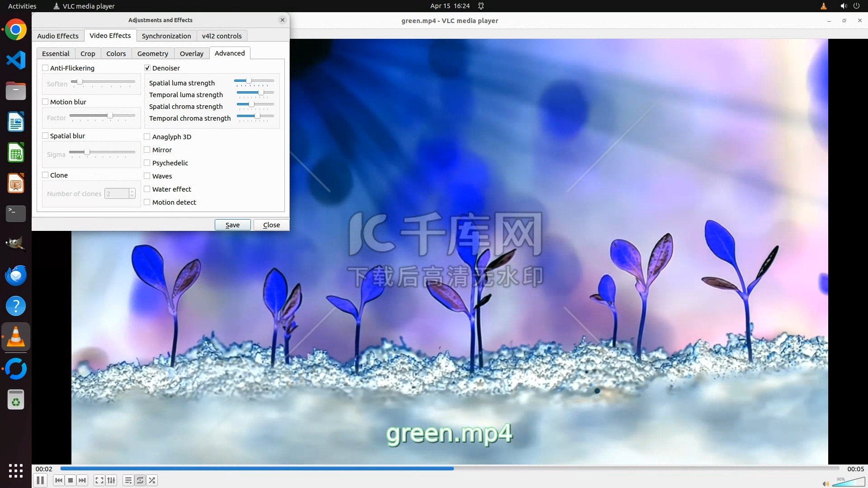Close the Adjustments and Effects dialog

[x=271, y=225]
